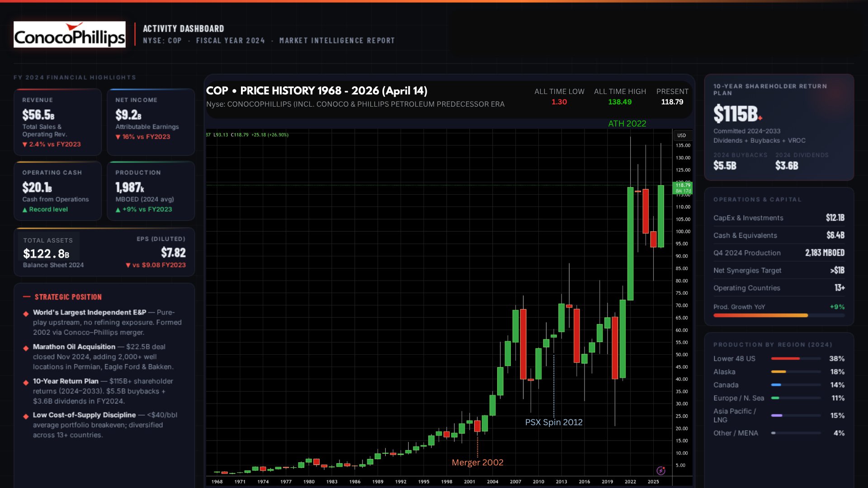Click the PSX Spin 2012 chart annotation
Viewport: 868px width, 488px height.
point(554,422)
